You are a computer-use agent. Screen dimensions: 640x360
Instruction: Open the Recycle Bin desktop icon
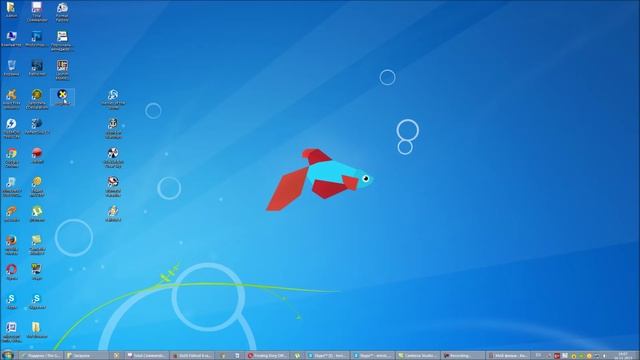(x=11, y=68)
